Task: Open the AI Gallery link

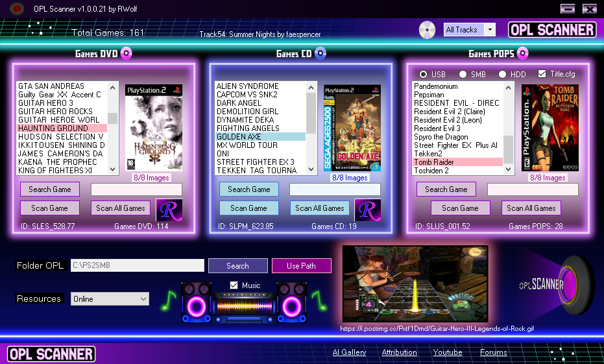Action: [x=350, y=352]
